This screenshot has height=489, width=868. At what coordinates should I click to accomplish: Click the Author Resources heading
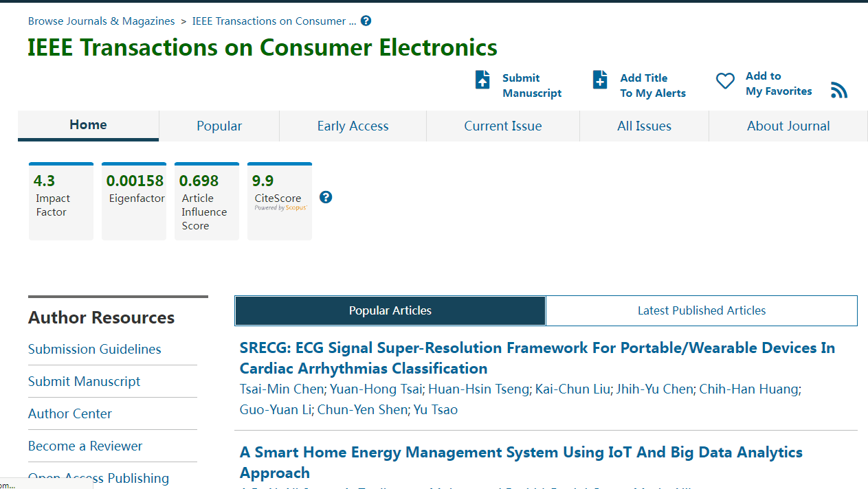pyautogui.click(x=101, y=317)
